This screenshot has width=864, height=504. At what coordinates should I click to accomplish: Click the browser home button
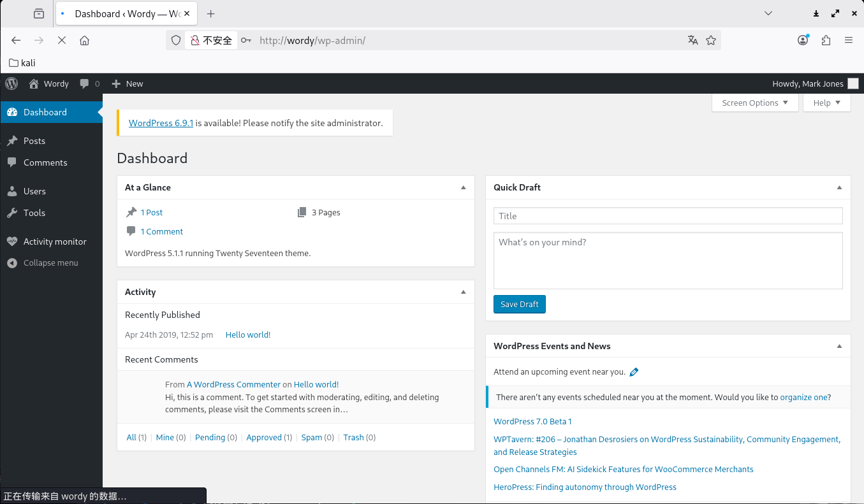pyautogui.click(x=84, y=40)
